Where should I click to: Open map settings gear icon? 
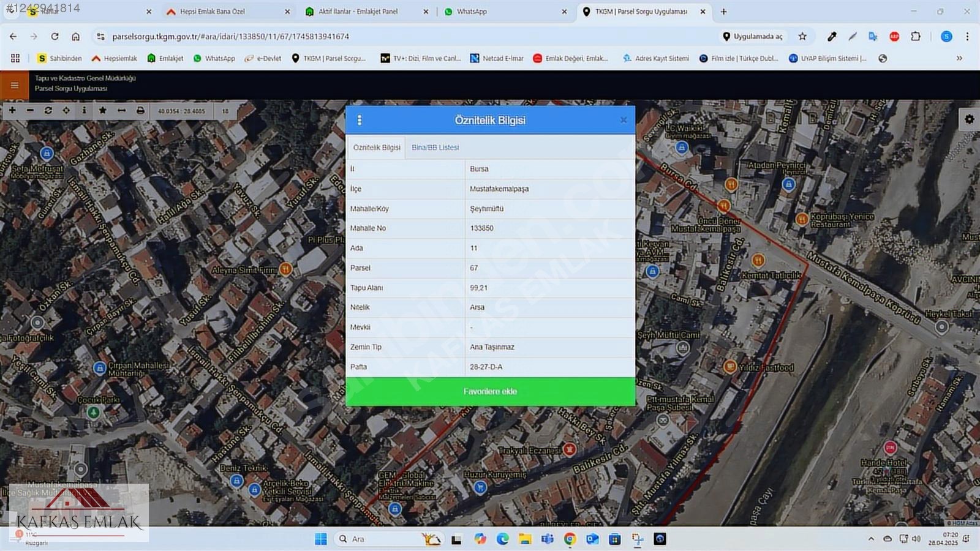point(969,119)
